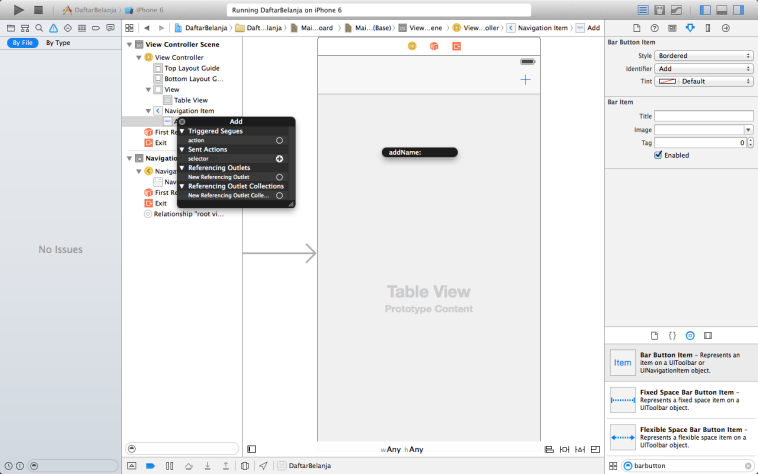Choose the addName: action
The width and height of the screenshot is (758, 474).
[x=420, y=152]
